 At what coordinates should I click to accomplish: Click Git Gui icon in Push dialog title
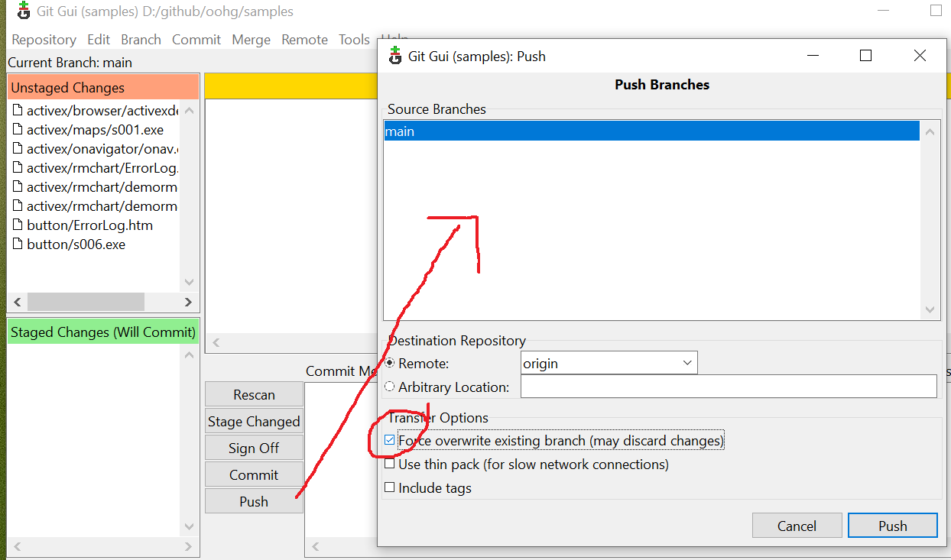[394, 55]
